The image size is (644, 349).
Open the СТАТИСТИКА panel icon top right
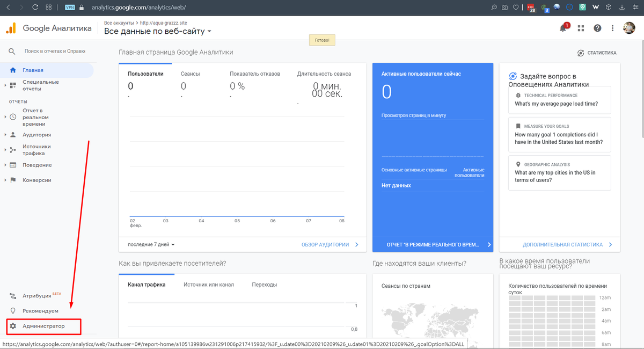[x=580, y=53]
